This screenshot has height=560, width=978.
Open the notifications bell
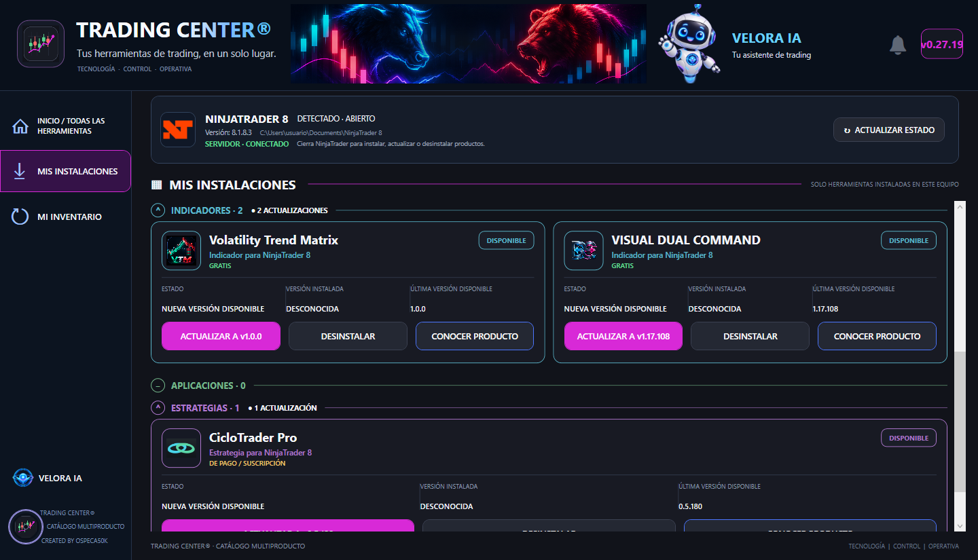(x=898, y=45)
